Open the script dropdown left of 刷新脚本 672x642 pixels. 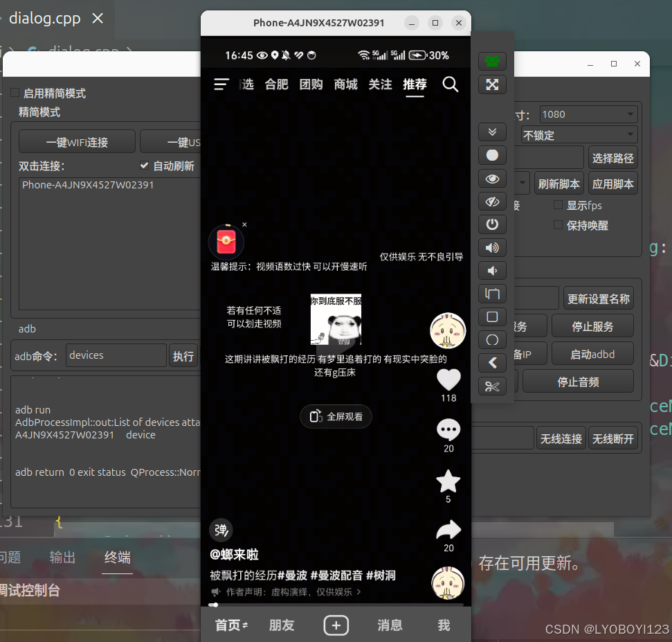[x=522, y=183]
